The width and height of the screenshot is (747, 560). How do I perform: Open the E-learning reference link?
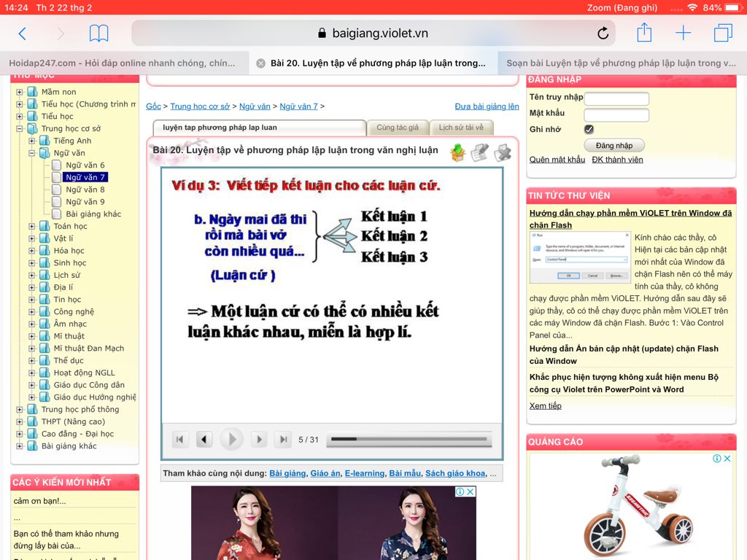pyautogui.click(x=365, y=473)
